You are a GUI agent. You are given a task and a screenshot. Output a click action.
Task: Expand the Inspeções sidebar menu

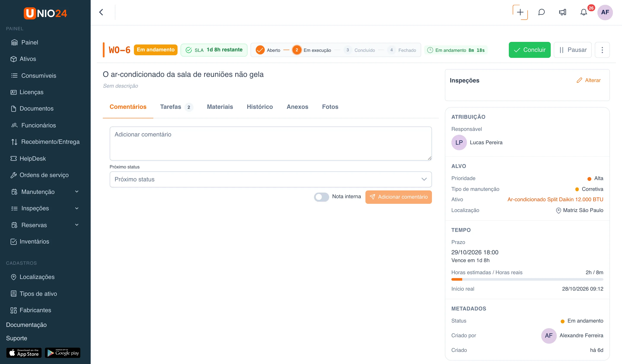pyautogui.click(x=45, y=208)
